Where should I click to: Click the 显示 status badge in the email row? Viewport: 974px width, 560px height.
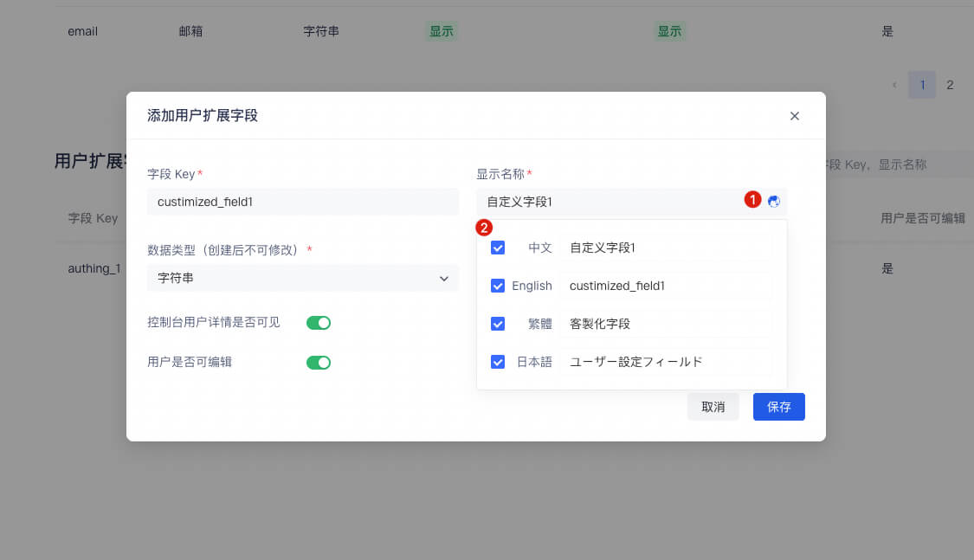(x=441, y=30)
